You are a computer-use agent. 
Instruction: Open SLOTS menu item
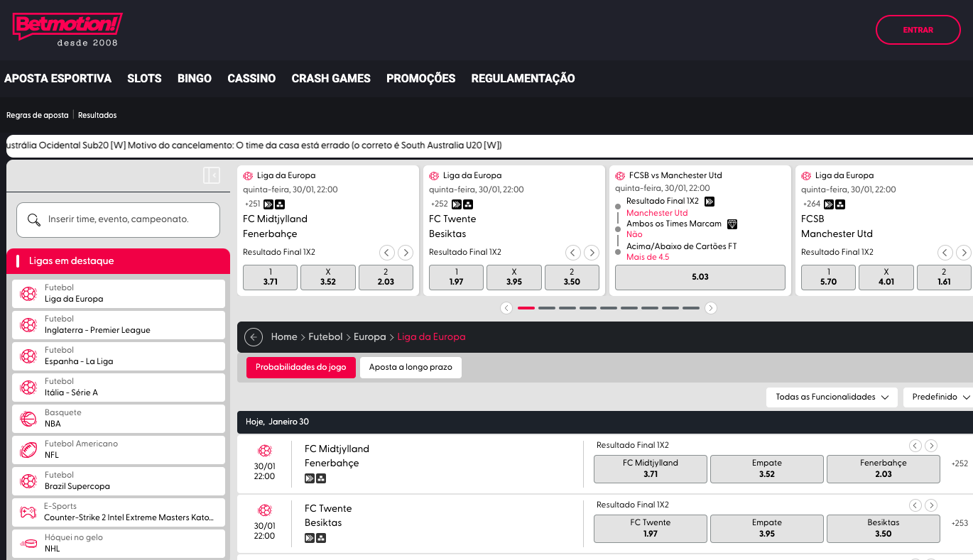tap(144, 79)
